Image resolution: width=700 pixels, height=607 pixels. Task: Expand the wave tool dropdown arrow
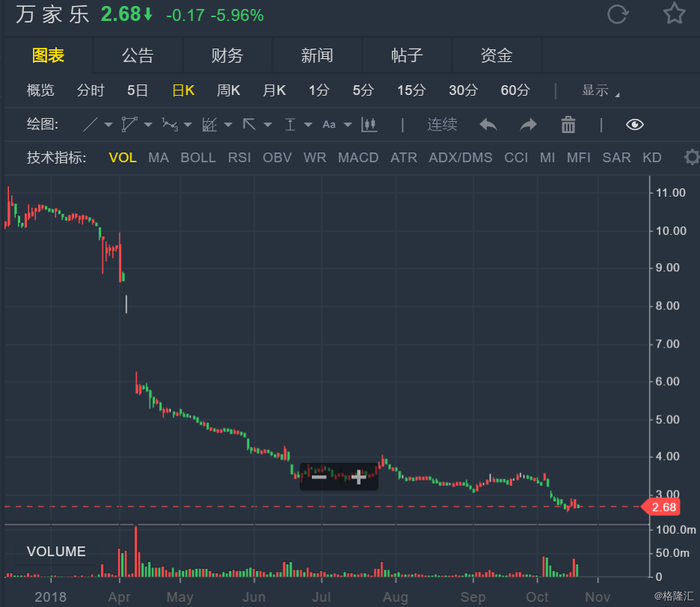tap(188, 125)
